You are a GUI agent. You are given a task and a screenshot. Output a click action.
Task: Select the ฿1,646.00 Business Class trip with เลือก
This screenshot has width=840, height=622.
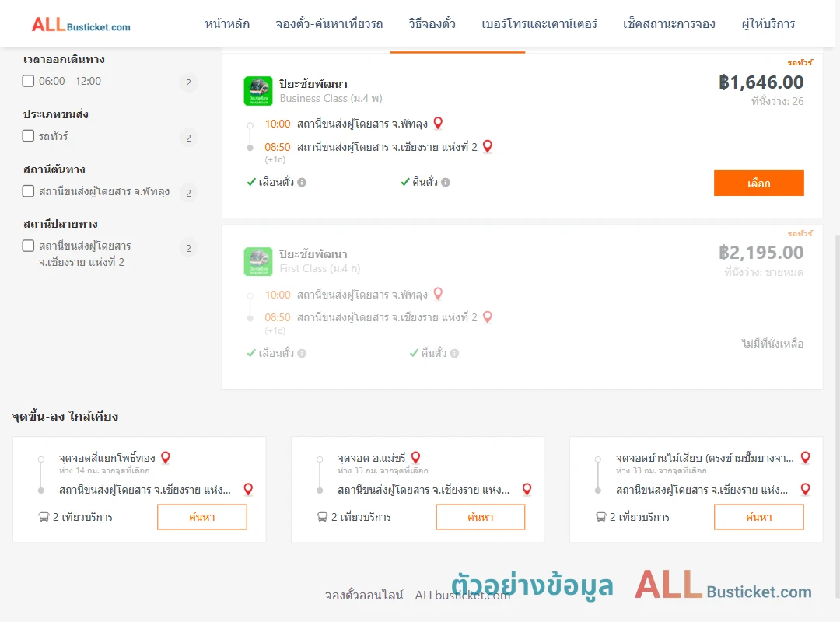pyautogui.click(x=758, y=183)
